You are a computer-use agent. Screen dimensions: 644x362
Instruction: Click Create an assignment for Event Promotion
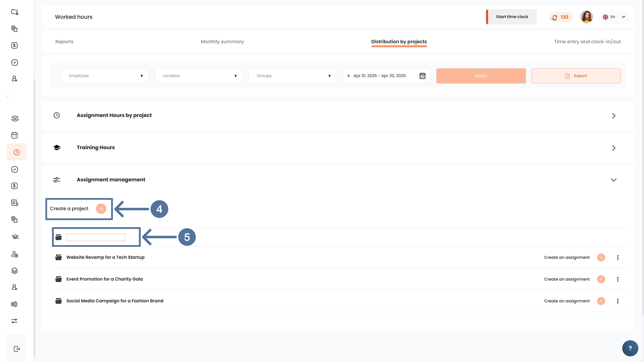click(x=567, y=279)
